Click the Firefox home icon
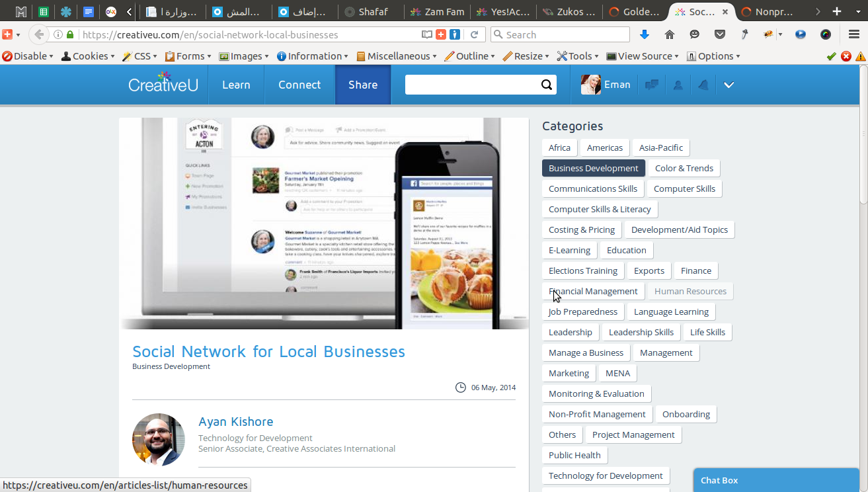 670,34
